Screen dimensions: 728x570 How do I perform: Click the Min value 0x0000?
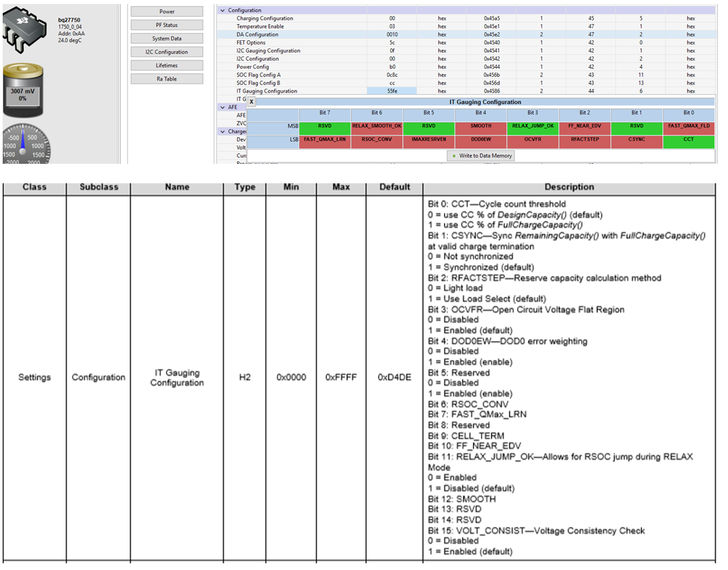click(x=291, y=377)
